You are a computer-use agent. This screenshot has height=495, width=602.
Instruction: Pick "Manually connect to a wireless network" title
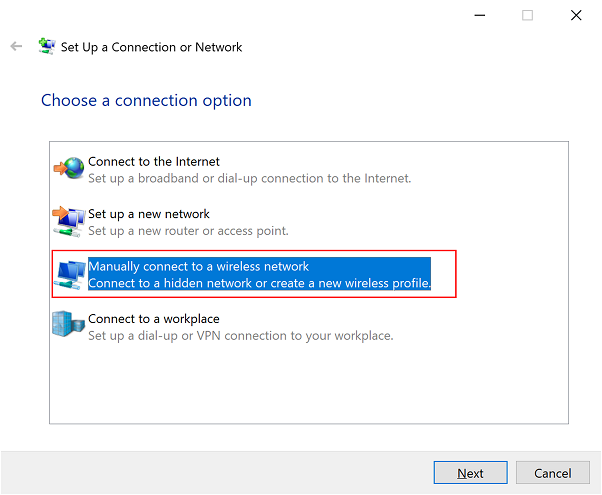[199, 266]
